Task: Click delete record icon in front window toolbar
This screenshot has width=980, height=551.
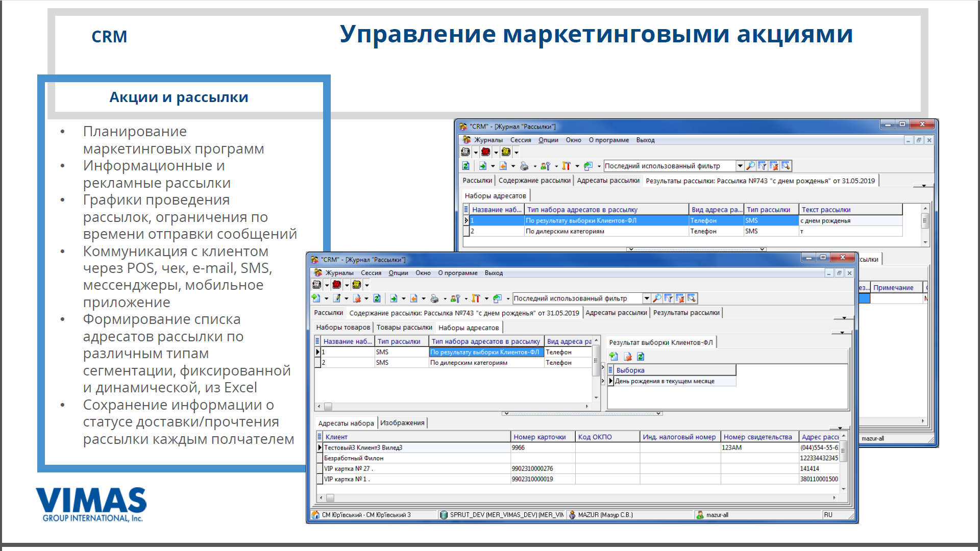Action: pos(357,298)
